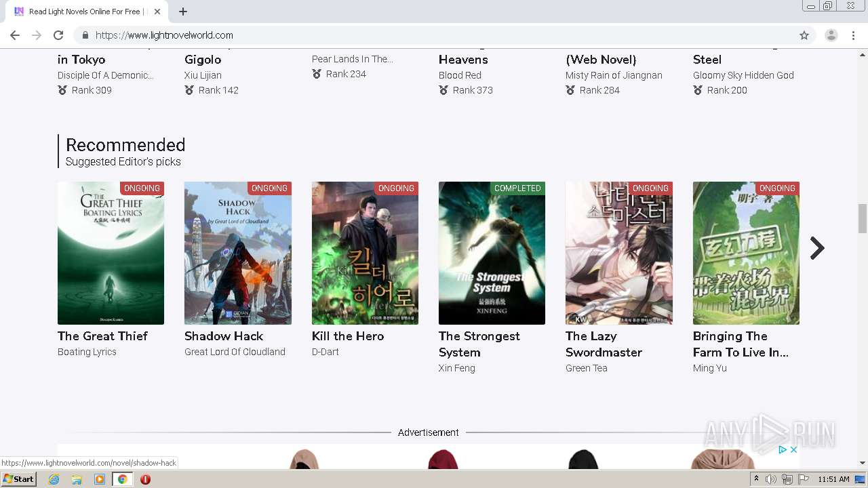Click author Misty Rain of Jiangnan

(614, 75)
